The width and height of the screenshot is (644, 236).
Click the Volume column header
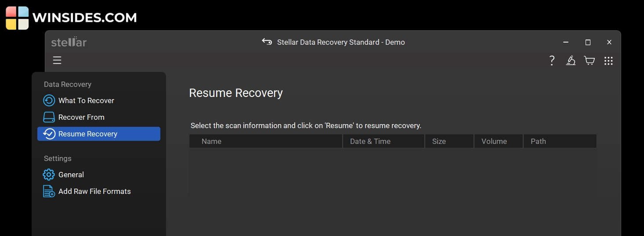[x=494, y=141]
